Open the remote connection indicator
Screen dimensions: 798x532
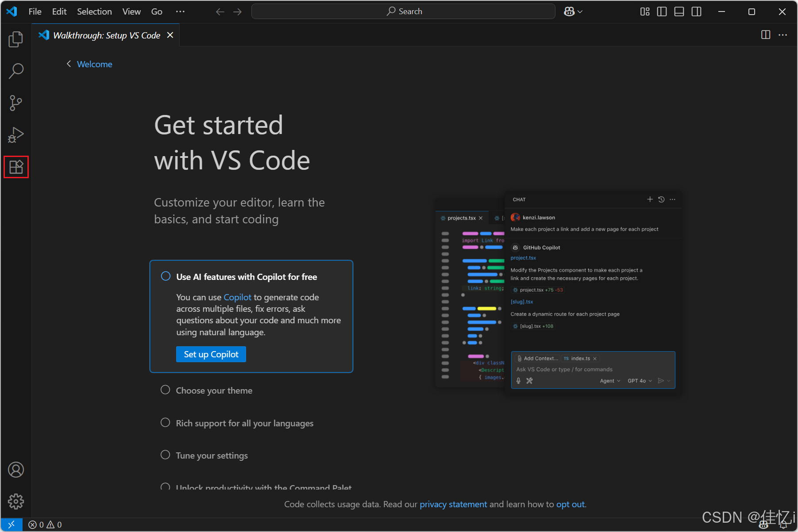(x=11, y=524)
